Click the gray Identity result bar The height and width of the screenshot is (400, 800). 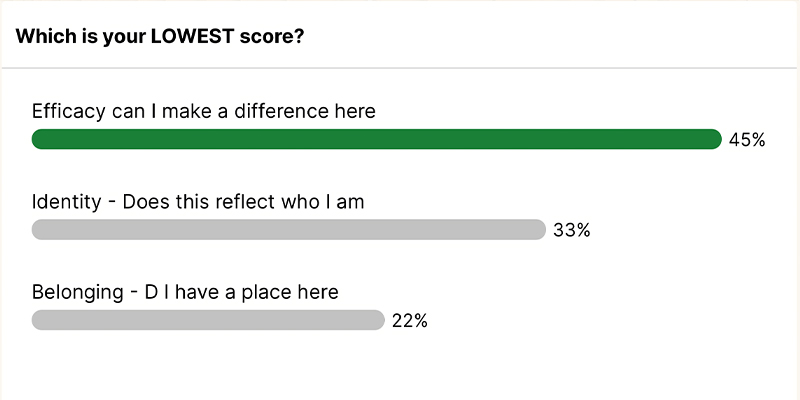[x=289, y=230]
